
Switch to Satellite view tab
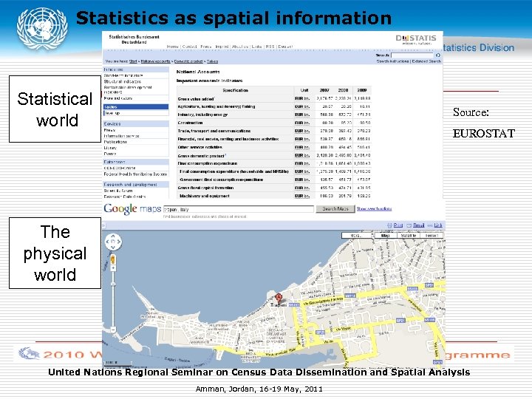[408, 235]
